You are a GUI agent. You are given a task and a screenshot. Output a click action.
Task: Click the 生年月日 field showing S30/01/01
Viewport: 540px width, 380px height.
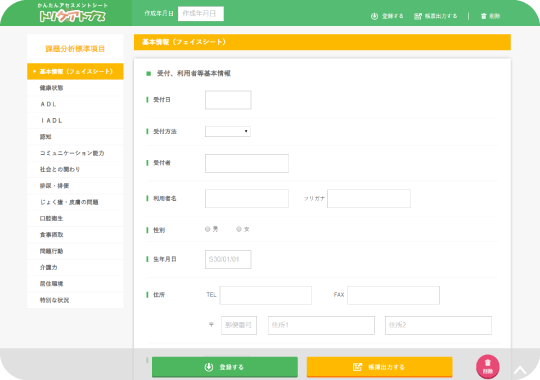point(228,259)
